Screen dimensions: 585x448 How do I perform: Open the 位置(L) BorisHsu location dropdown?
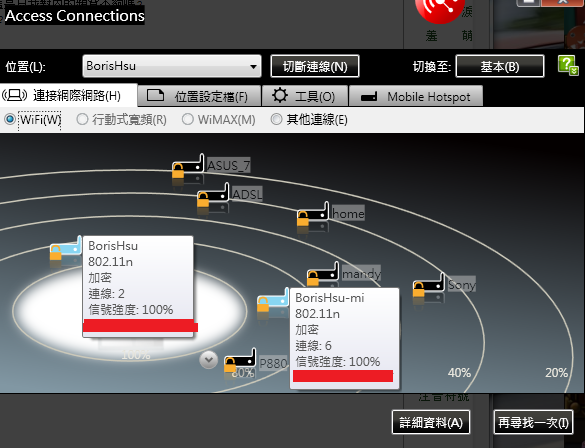tap(172, 66)
